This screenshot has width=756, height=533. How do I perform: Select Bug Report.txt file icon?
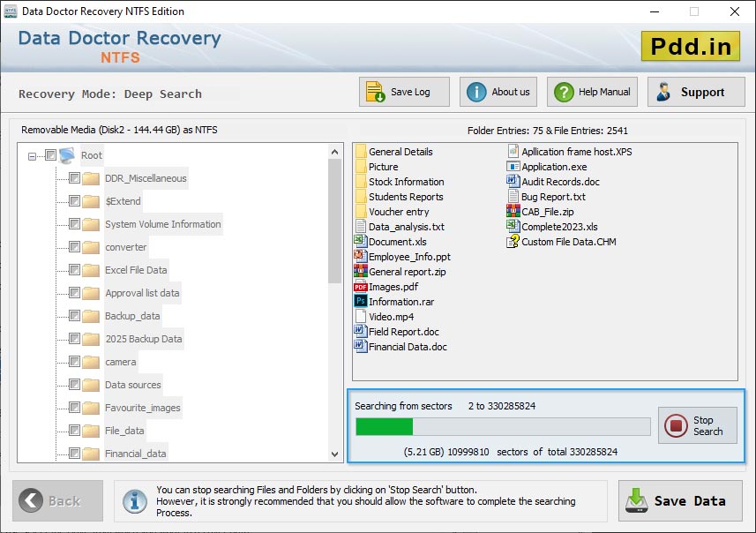[x=513, y=196]
